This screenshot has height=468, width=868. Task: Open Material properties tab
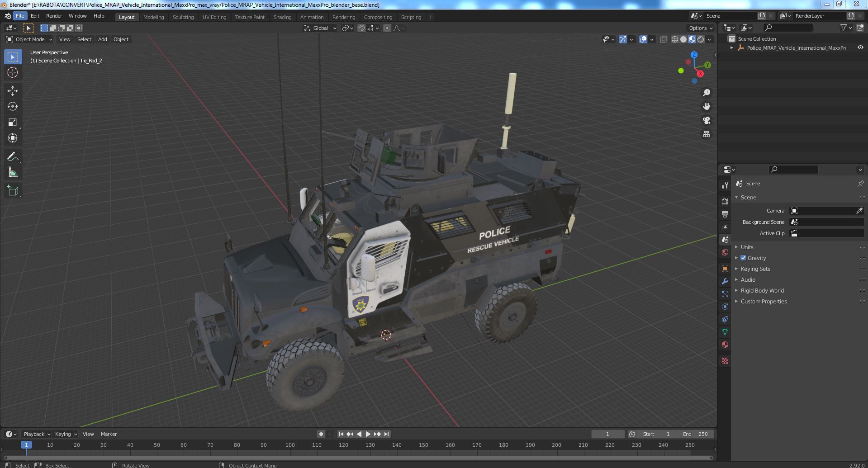pyautogui.click(x=725, y=345)
